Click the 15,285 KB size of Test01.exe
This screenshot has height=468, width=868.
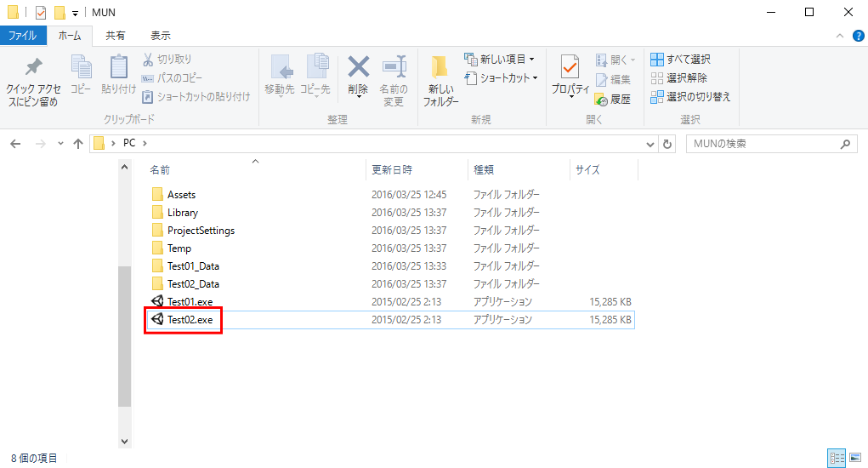pos(610,302)
